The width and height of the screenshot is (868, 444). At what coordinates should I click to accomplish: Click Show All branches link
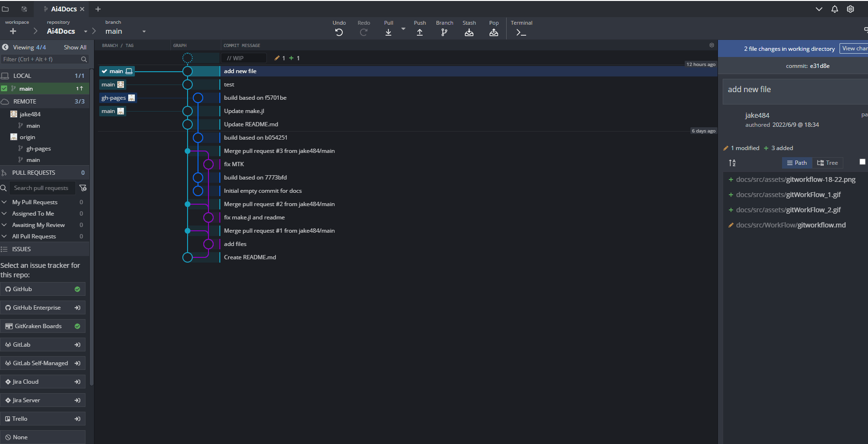click(75, 47)
